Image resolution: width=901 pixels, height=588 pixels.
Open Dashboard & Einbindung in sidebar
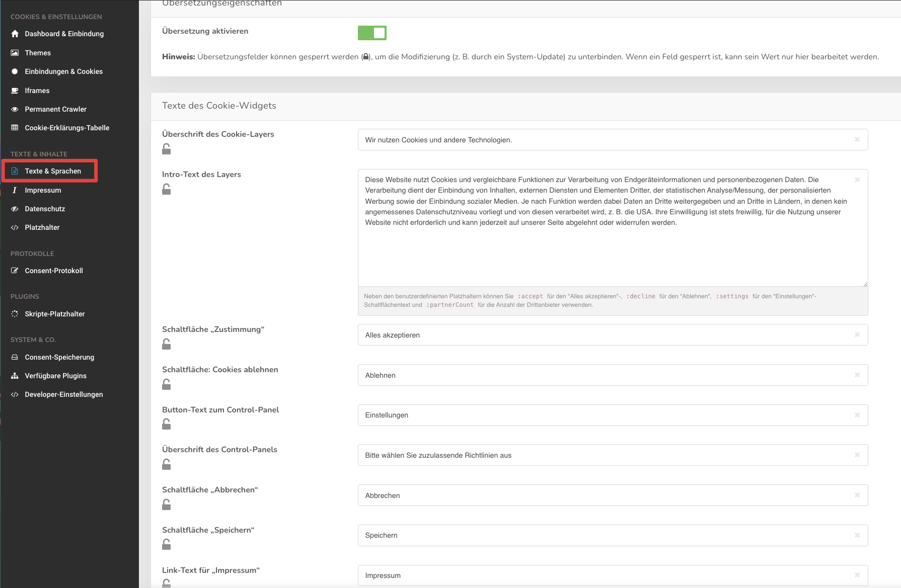(x=64, y=34)
